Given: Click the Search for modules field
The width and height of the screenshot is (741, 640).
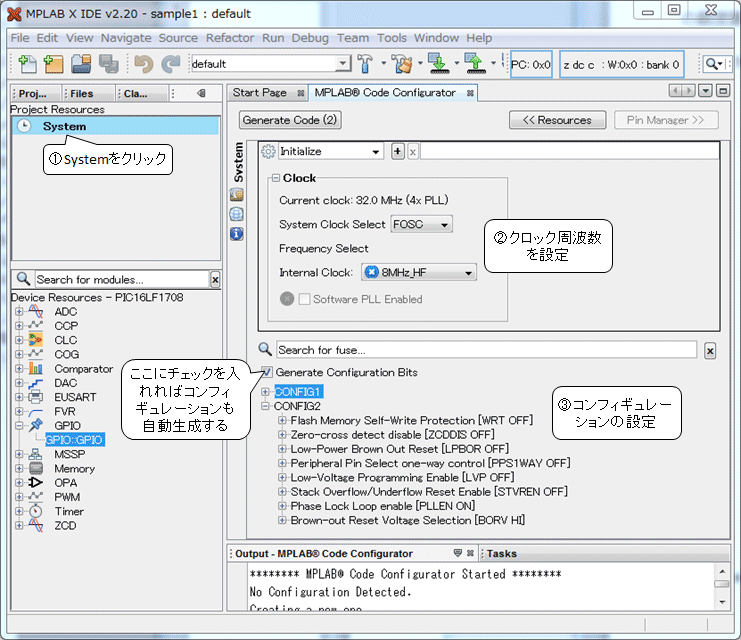Looking at the screenshot, I should pos(122,280).
